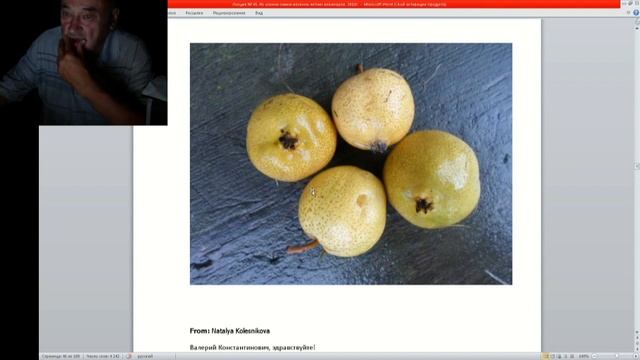640x360 pixels.
Task: Click the vertical scrollbar down arrow
Action: pyautogui.click(x=637, y=332)
